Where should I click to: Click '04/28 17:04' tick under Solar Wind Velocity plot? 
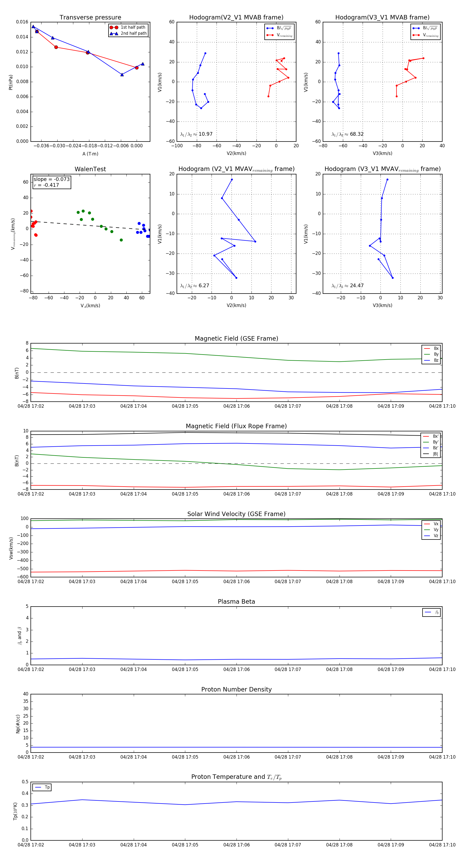[134, 582]
